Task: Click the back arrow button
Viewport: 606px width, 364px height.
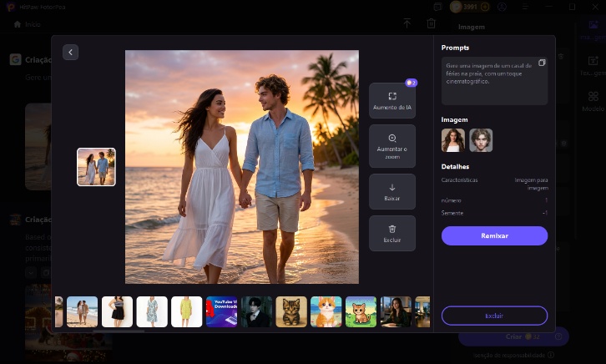Action: pyautogui.click(x=71, y=53)
